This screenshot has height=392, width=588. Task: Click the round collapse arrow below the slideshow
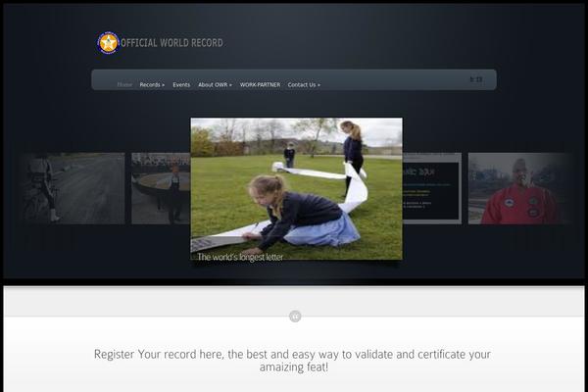pyautogui.click(x=295, y=317)
